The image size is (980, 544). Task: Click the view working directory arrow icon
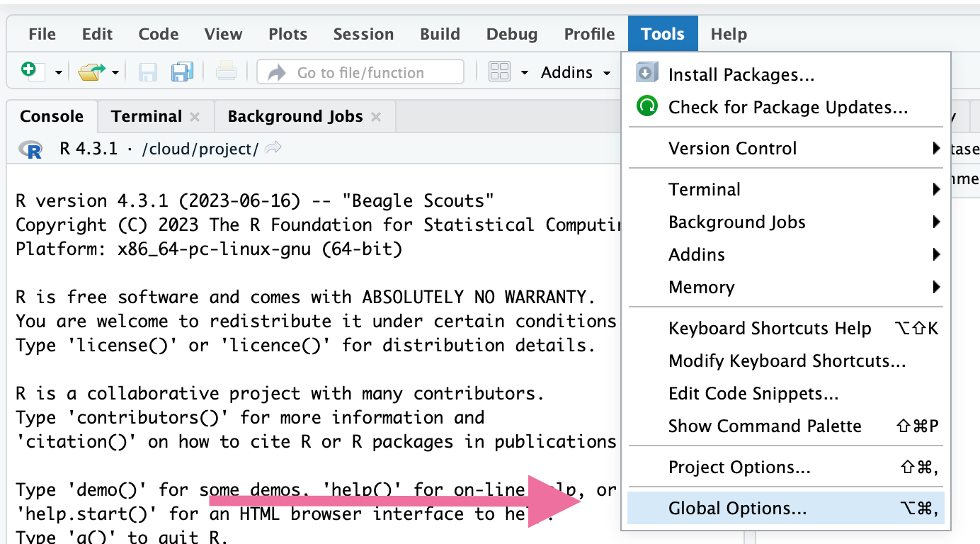(x=274, y=148)
